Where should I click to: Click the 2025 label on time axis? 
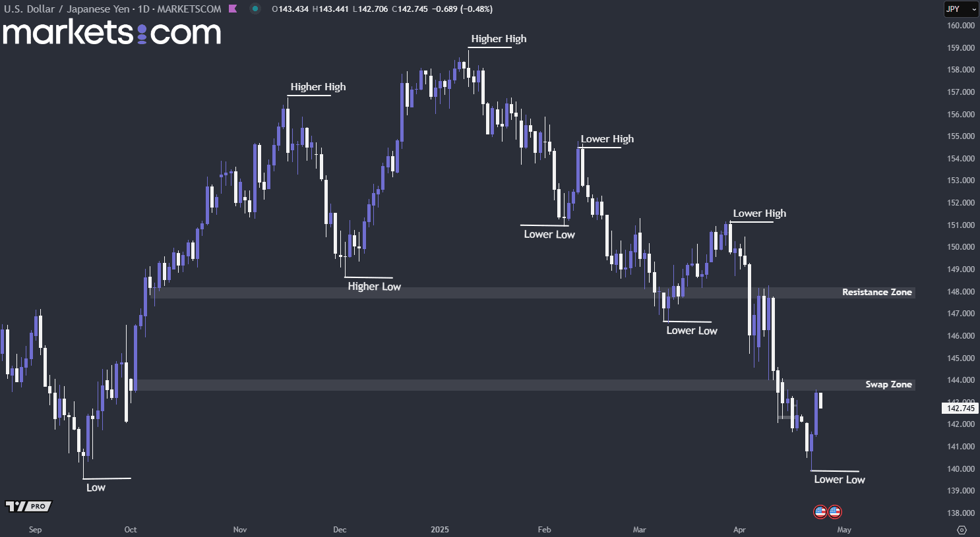[440, 530]
